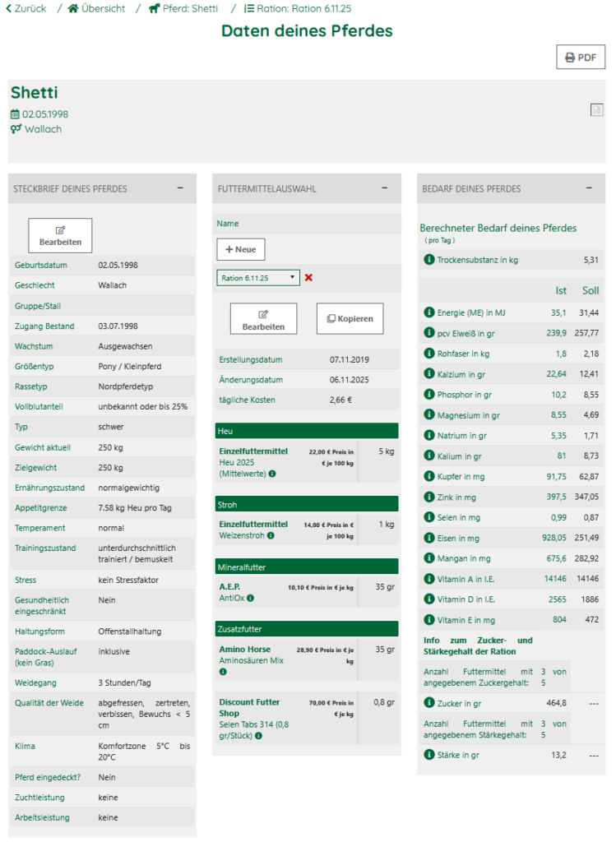Collapse the Futtermittelauswahl panel
Image resolution: width=616 pixels, height=842 pixels.
pos(384,188)
